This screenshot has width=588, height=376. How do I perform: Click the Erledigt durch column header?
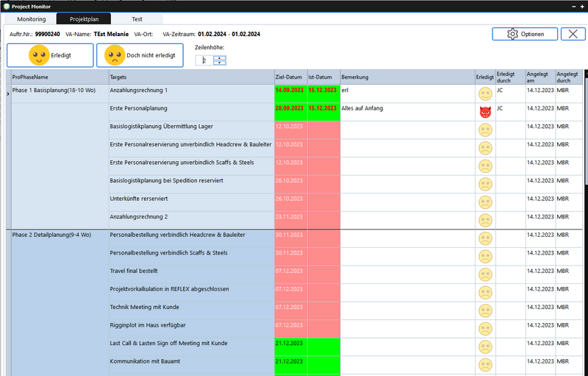(x=510, y=77)
